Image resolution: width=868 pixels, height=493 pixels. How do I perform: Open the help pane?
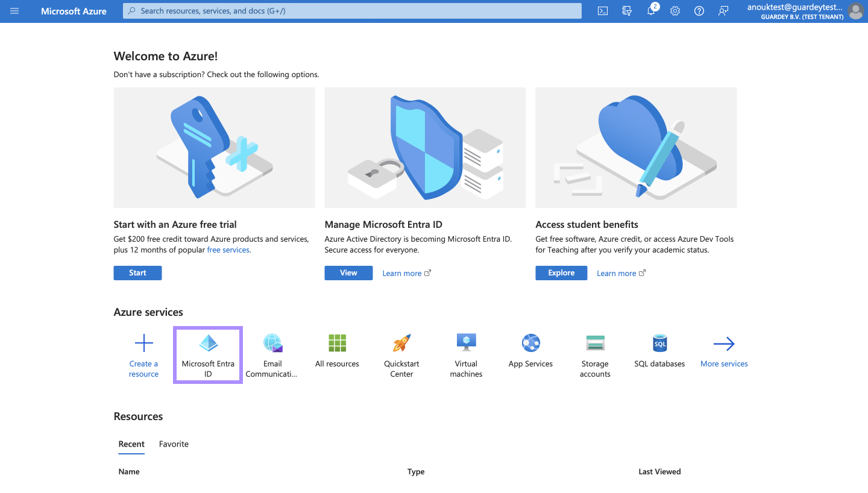click(699, 11)
